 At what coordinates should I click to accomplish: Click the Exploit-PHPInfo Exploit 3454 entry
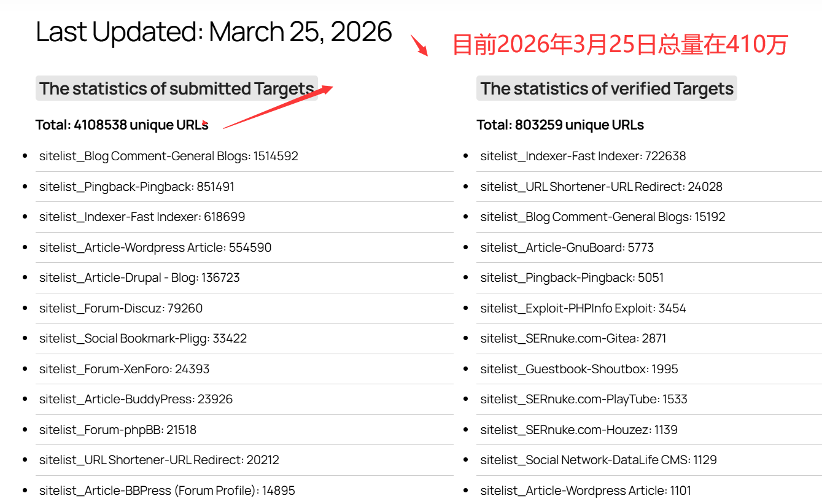[x=583, y=308]
